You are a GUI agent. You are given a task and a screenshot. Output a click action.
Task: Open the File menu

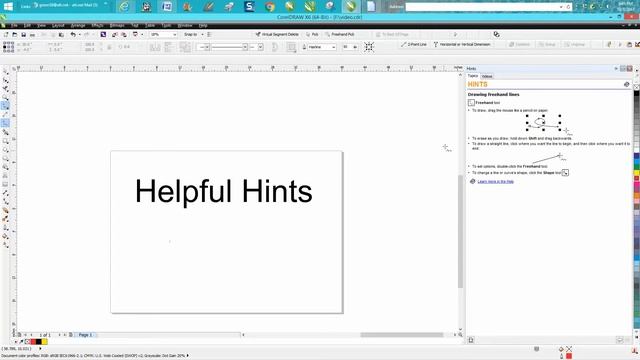(x=14, y=25)
